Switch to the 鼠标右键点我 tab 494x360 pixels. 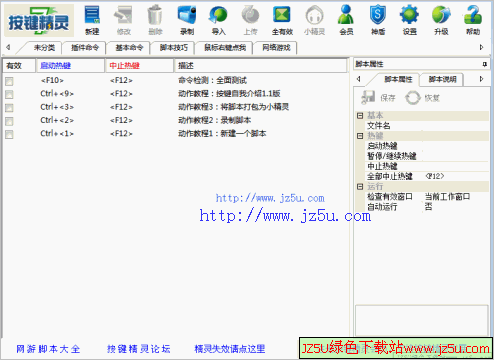(225, 48)
